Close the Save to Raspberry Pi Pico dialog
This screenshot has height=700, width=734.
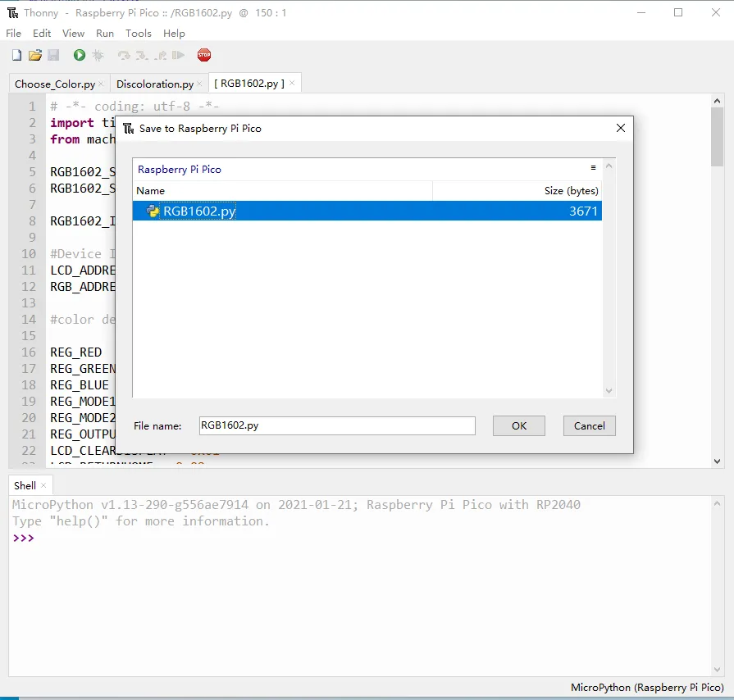621,128
